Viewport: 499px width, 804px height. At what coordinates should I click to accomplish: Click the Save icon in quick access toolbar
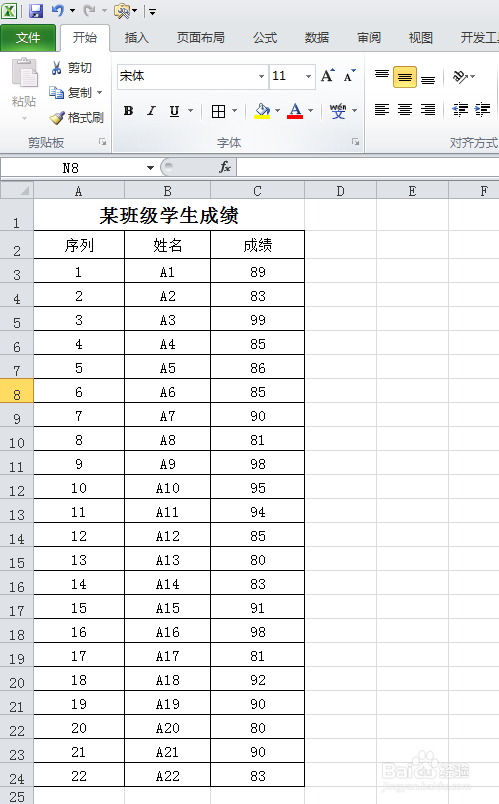pos(35,10)
